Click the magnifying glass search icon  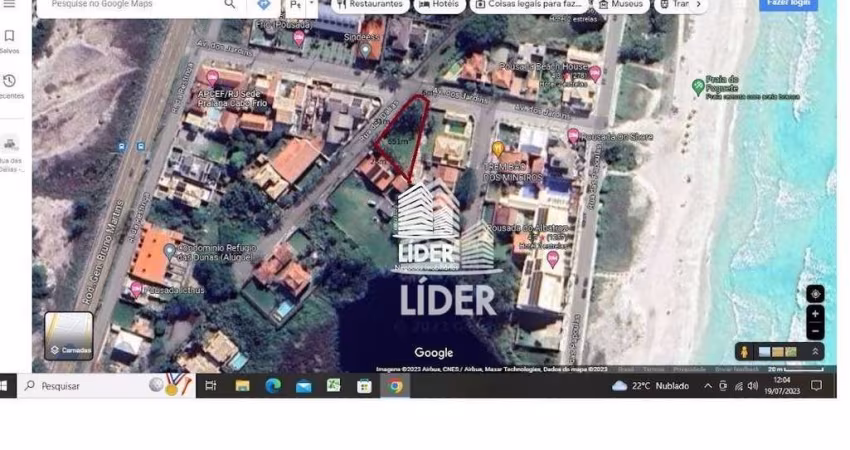[230, 4]
